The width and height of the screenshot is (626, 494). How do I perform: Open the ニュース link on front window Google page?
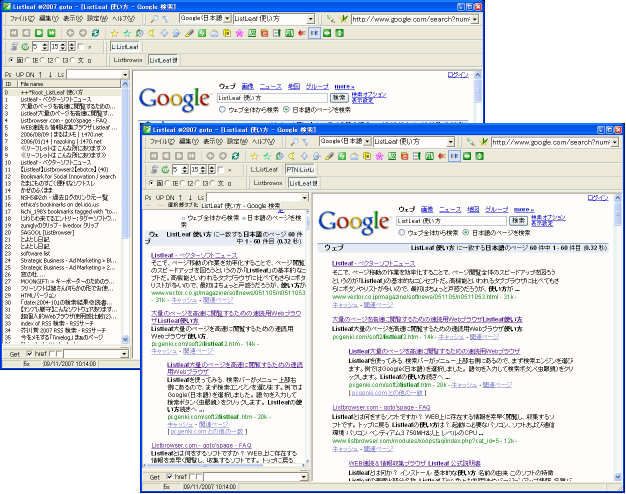pos(450,209)
